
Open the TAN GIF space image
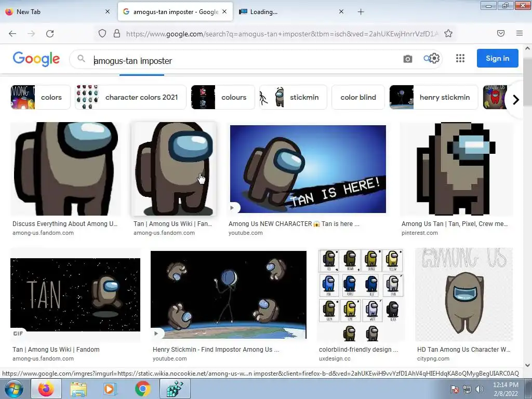(x=75, y=295)
